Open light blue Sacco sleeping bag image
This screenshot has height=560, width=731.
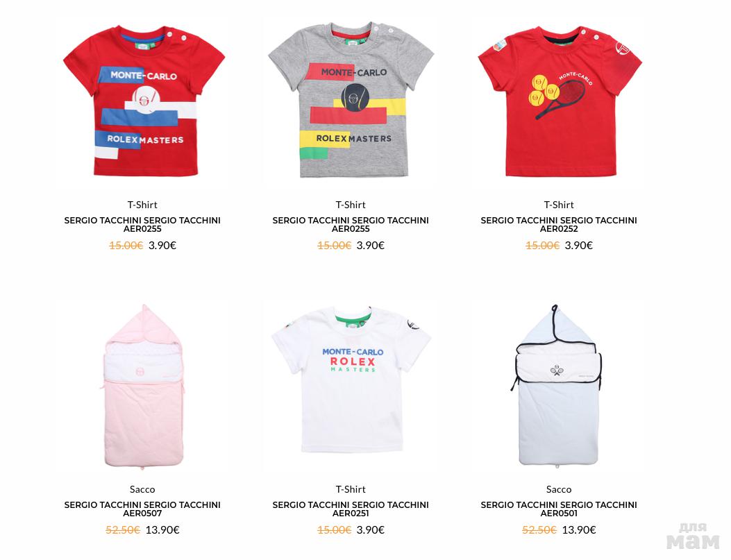[558, 385]
